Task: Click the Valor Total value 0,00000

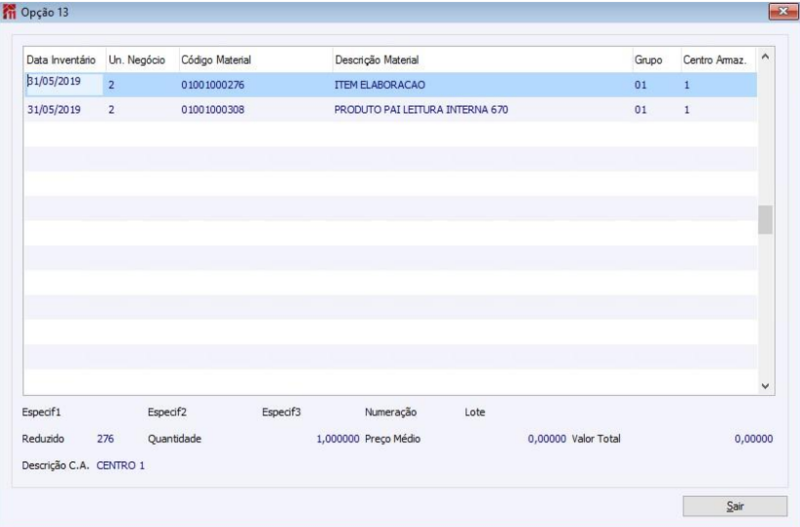Action: click(754, 439)
